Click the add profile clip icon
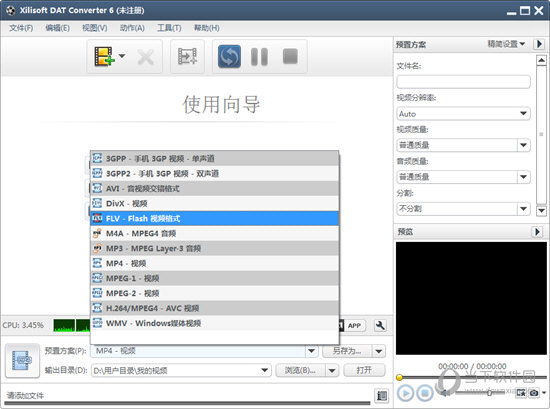550x409 pixels. (187, 56)
